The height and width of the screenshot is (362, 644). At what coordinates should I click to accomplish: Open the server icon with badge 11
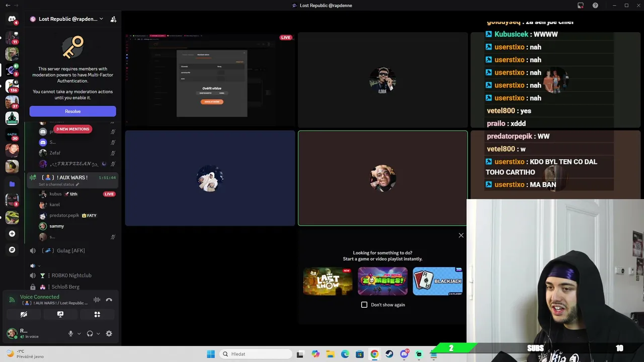click(12, 37)
